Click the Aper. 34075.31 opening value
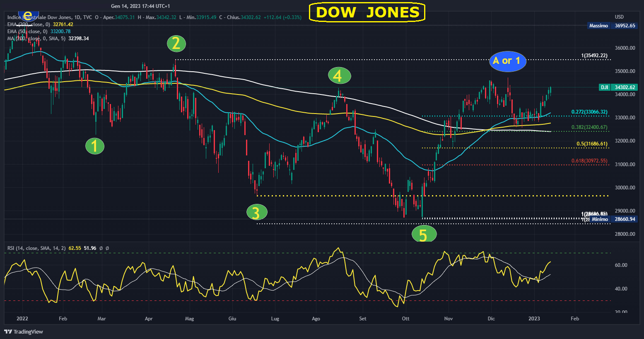644x339 pixels. click(x=119, y=17)
